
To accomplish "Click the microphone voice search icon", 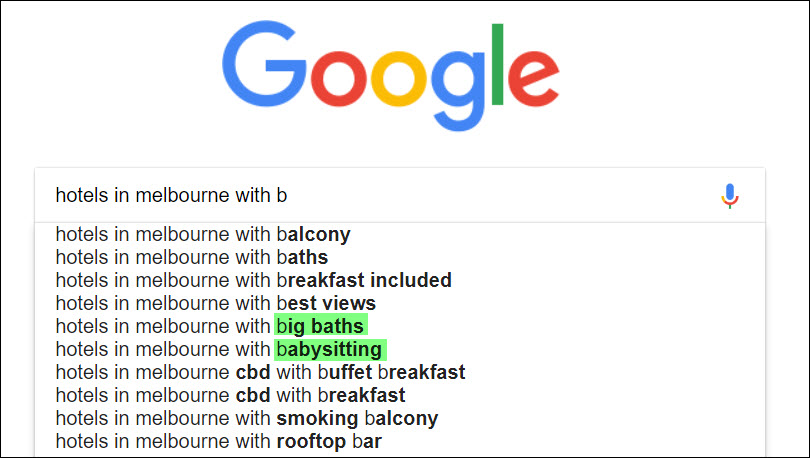I will point(729,196).
